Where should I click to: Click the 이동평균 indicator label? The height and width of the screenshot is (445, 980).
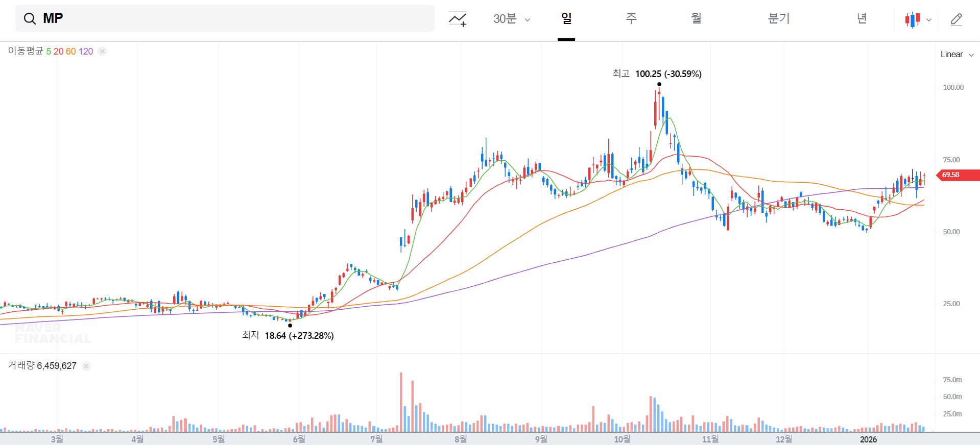tap(26, 51)
